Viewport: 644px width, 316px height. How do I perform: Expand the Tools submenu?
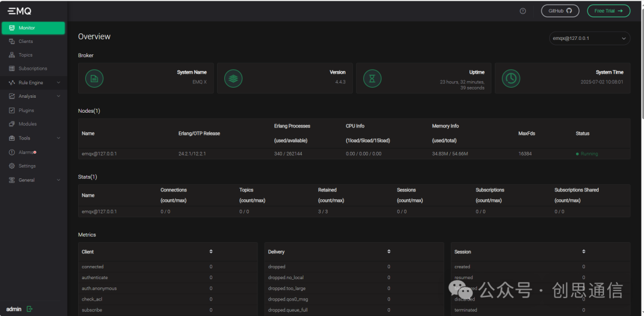(x=58, y=138)
